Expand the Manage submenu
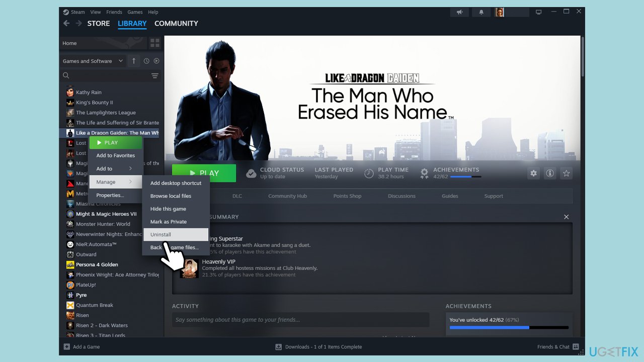This screenshot has height=362, width=644. [x=115, y=182]
